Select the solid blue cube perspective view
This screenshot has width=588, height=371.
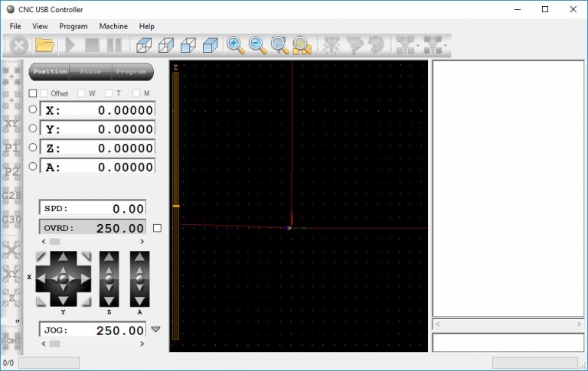coord(211,45)
